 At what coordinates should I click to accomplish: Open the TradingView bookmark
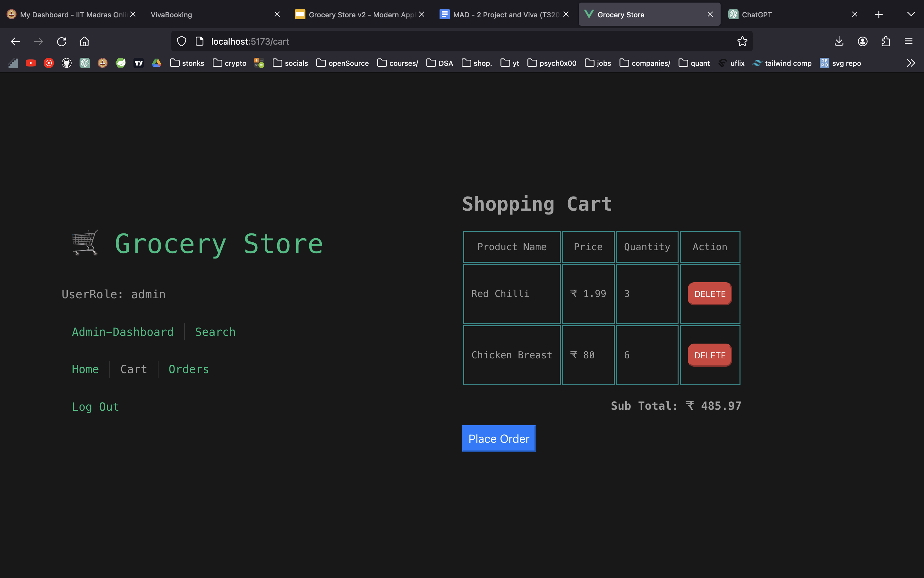click(139, 63)
